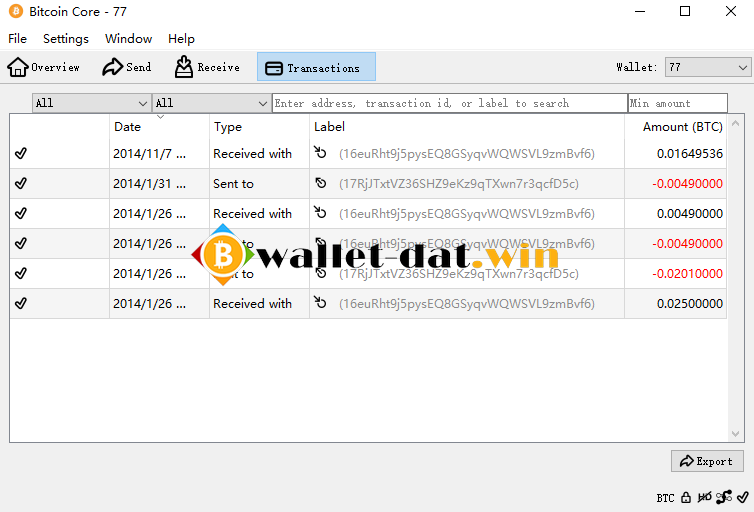Open the Settings menu
The image size is (754, 512).
coord(66,39)
